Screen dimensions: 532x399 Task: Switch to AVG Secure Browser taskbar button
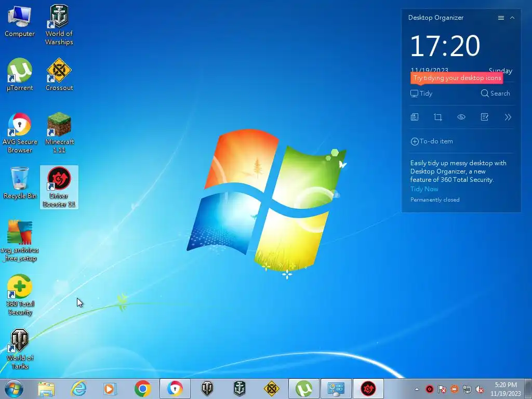pyautogui.click(x=175, y=389)
